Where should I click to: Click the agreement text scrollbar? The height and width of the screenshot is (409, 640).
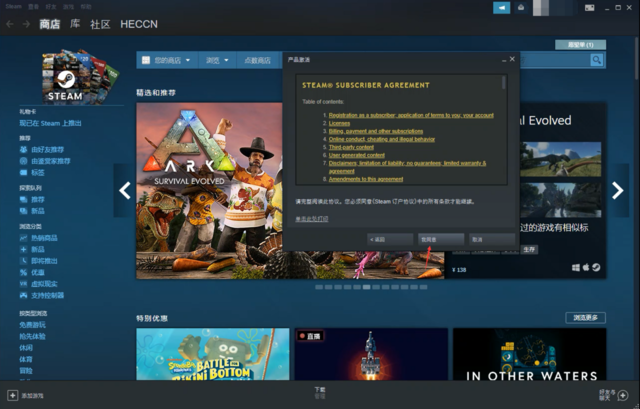pos(504,82)
